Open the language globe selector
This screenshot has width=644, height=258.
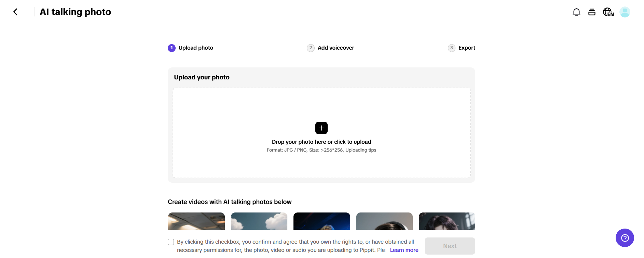tap(608, 12)
